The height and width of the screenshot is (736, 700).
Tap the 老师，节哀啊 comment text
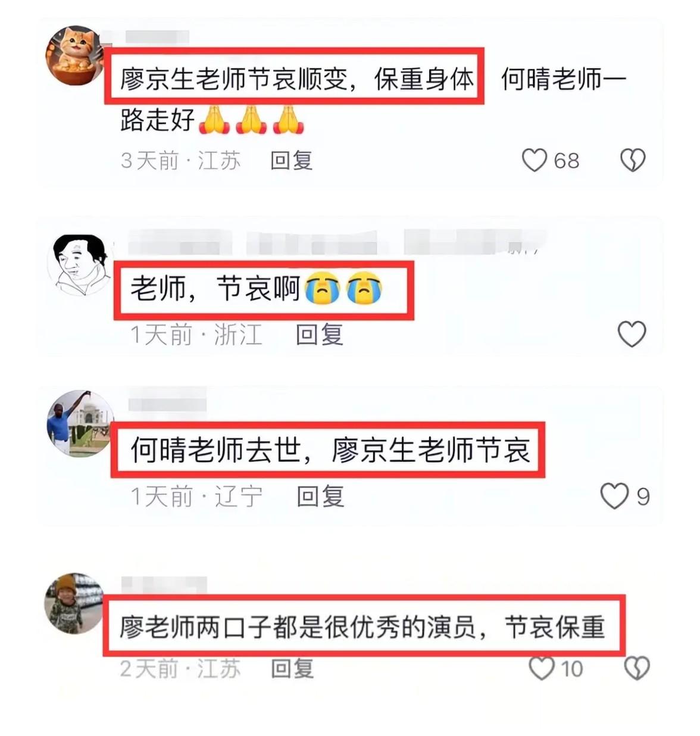coord(215,289)
